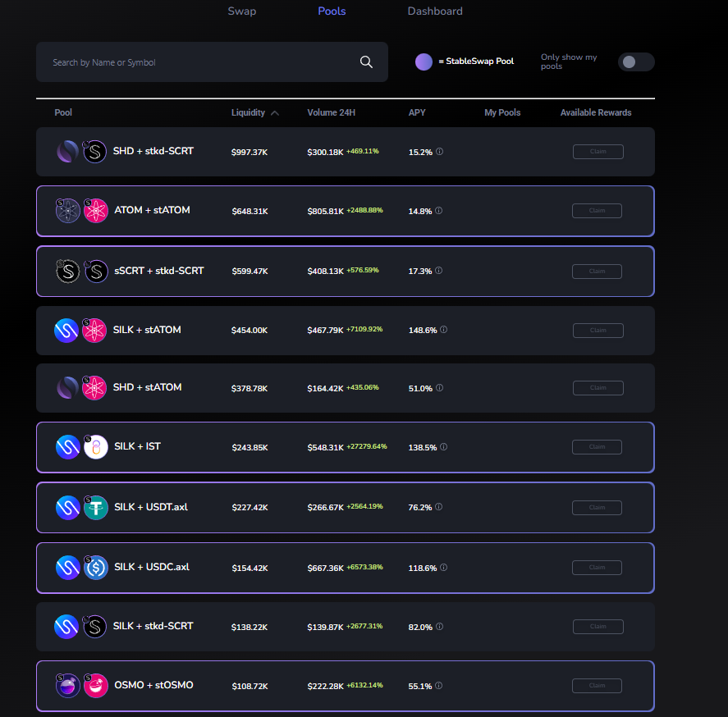Image resolution: width=728 pixels, height=717 pixels.
Task: Open APY info icon next to 14.8%
Action: (x=439, y=211)
